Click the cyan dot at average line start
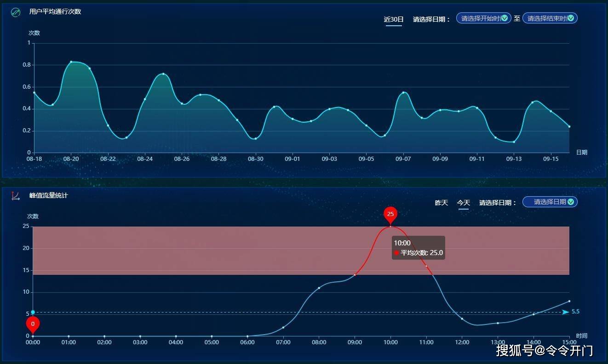608x364 pixels. (x=33, y=312)
